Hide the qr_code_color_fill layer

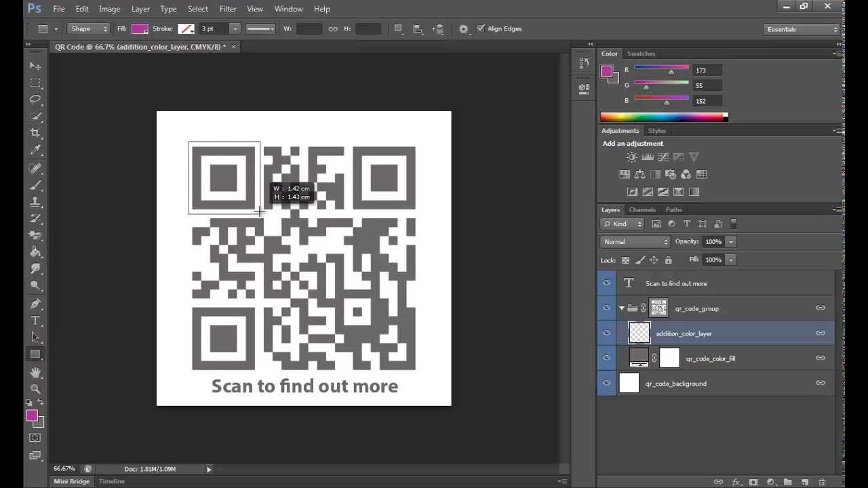tap(607, 358)
